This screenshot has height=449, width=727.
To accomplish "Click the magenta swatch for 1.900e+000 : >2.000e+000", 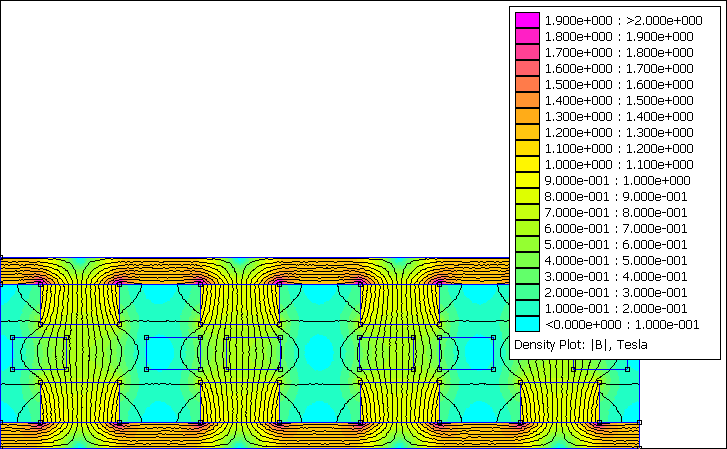I will tap(527, 20).
